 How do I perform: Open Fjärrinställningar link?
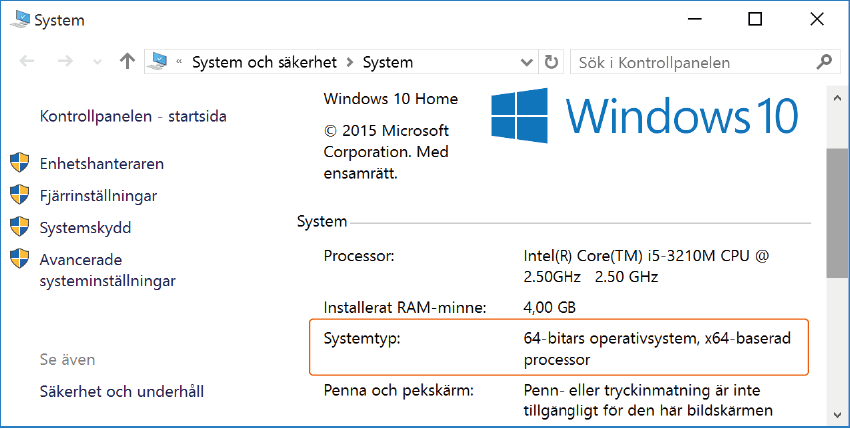pos(98,195)
